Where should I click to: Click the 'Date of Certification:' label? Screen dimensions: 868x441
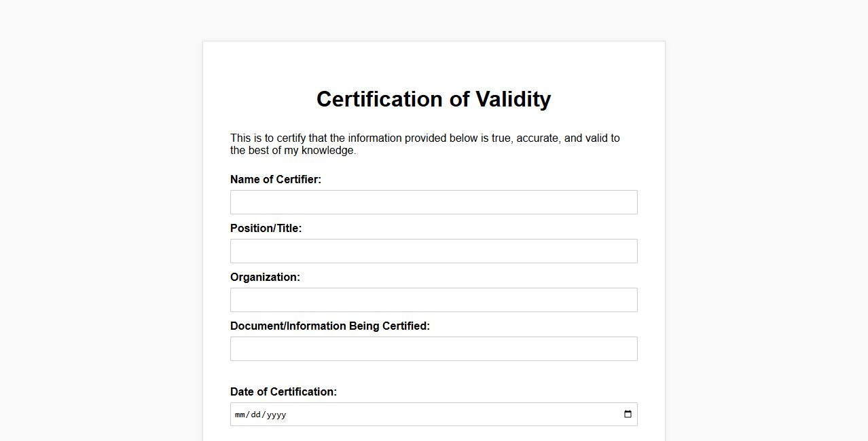tap(283, 392)
